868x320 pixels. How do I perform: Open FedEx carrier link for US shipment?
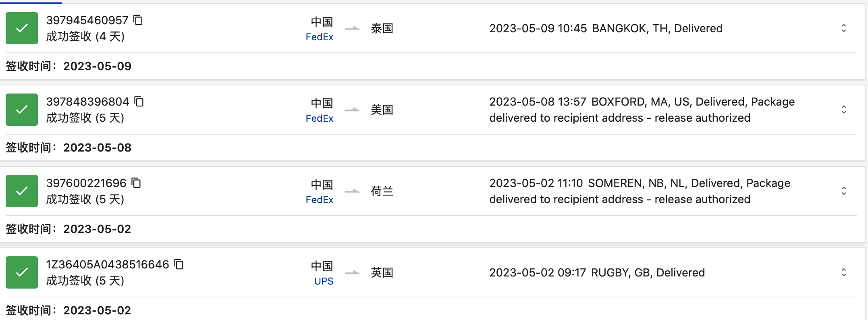tap(319, 118)
